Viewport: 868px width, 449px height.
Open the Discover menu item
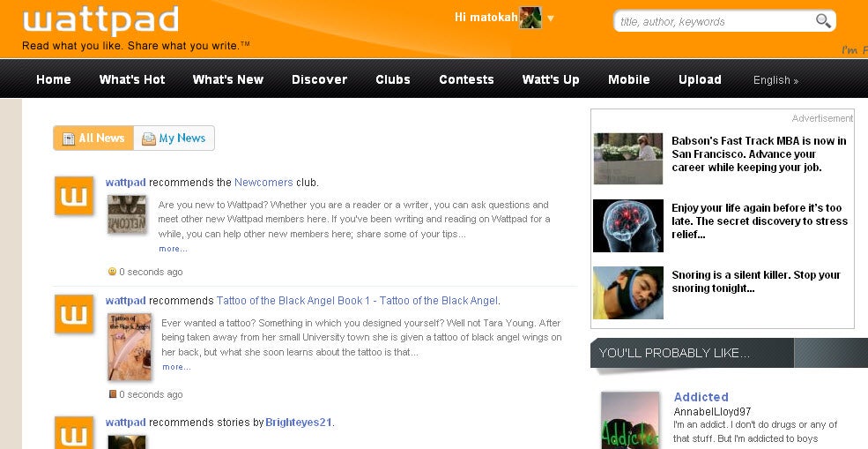(x=319, y=79)
